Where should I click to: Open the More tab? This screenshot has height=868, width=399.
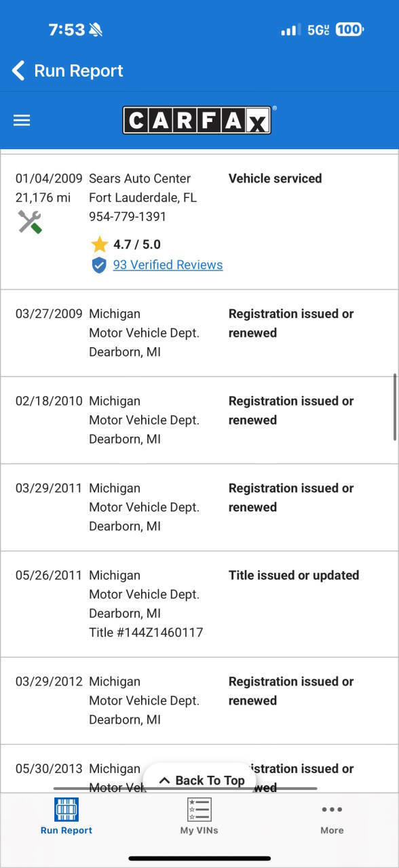332,816
